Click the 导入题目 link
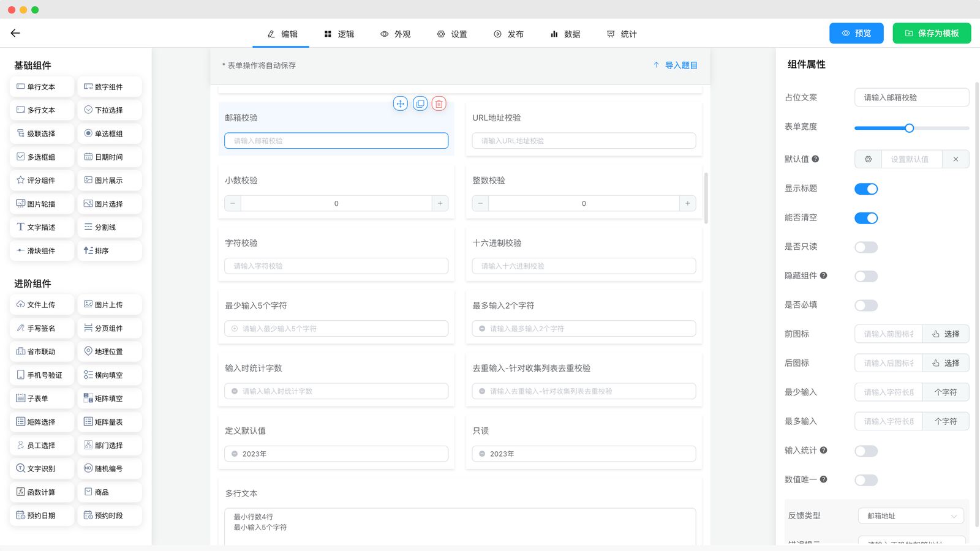980x551 pixels. point(675,66)
